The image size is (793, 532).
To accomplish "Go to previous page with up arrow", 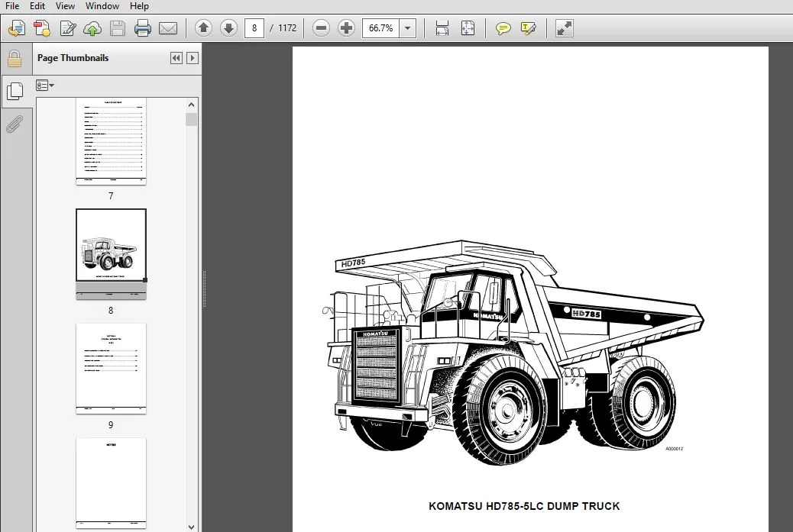I will [x=203, y=27].
